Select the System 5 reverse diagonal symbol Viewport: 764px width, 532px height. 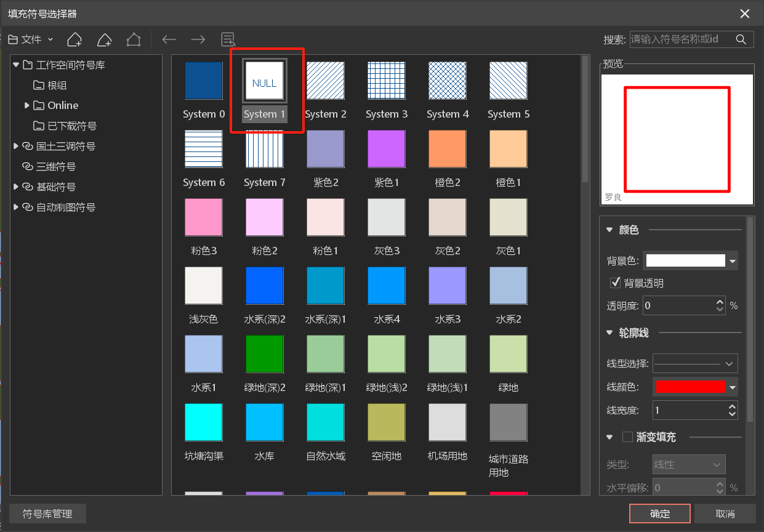[509, 81]
